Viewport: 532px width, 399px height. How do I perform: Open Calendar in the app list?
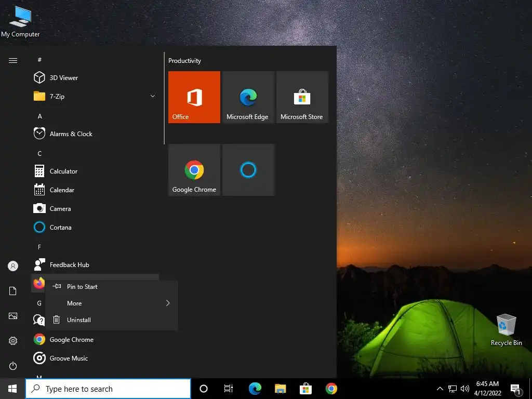(95, 190)
